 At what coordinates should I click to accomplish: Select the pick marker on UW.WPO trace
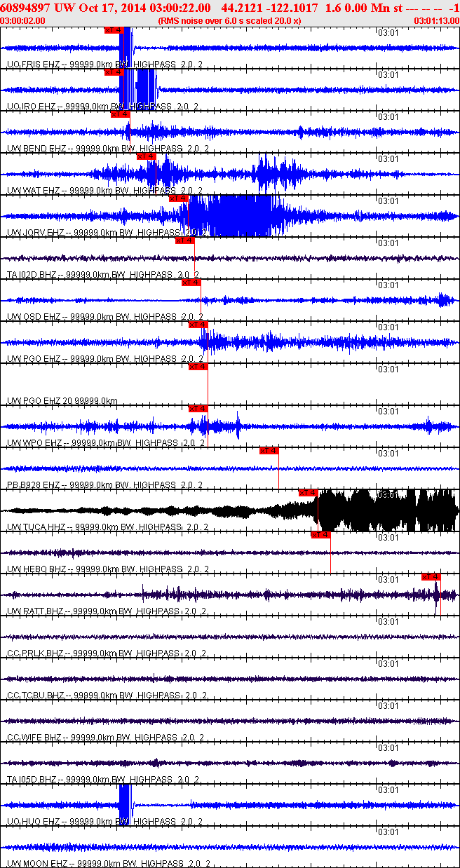(x=198, y=408)
